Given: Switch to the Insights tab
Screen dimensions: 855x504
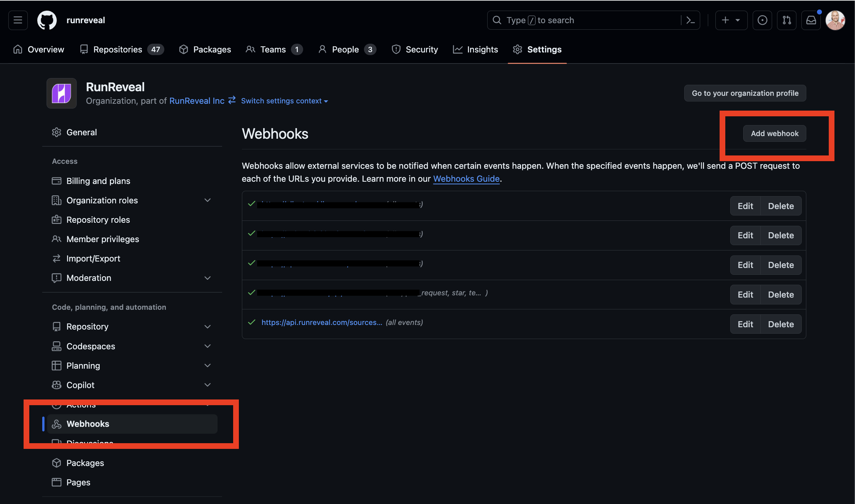Looking at the screenshot, I should 475,49.
